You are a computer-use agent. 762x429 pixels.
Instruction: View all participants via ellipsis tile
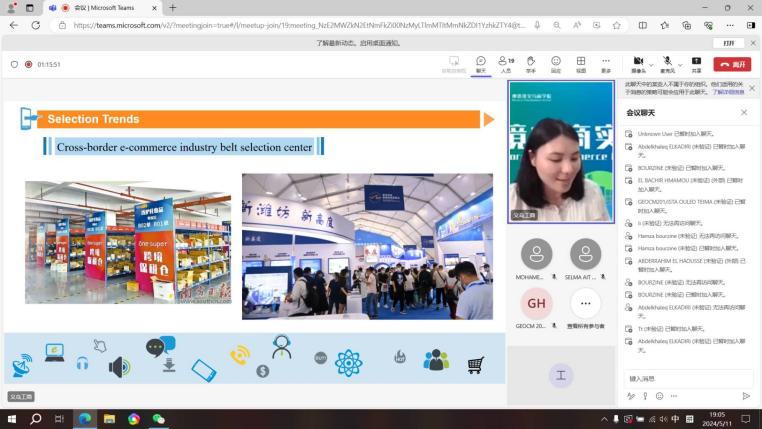tap(585, 303)
